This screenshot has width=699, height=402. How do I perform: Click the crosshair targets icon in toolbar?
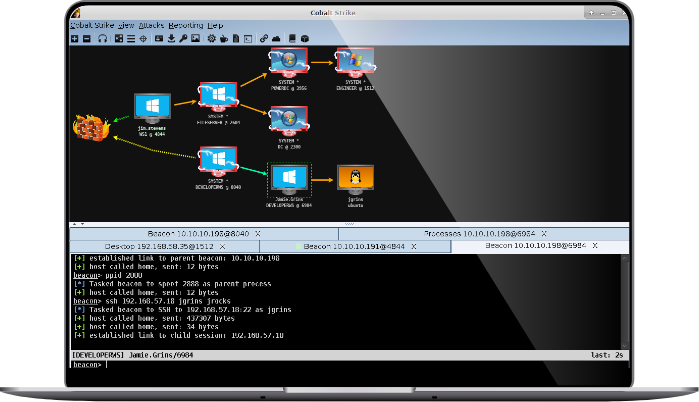[143, 38]
